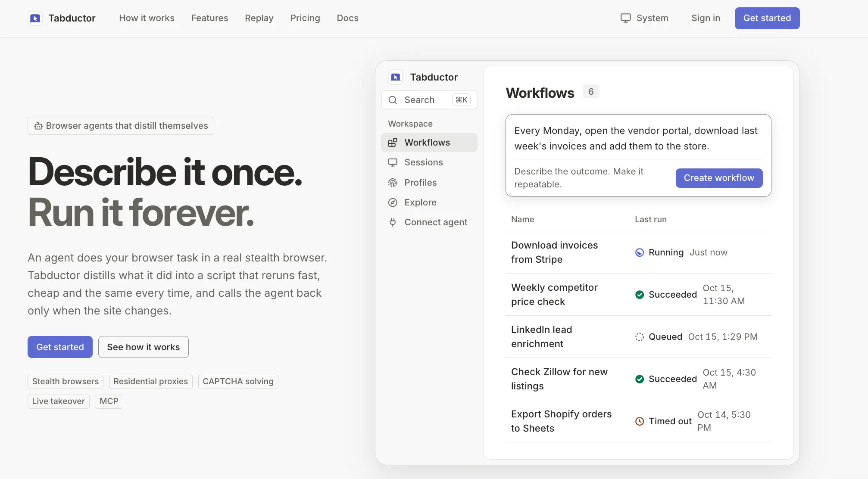This screenshot has width=868, height=479.
Task: Click the Timed out clock icon
Action: (640, 421)
